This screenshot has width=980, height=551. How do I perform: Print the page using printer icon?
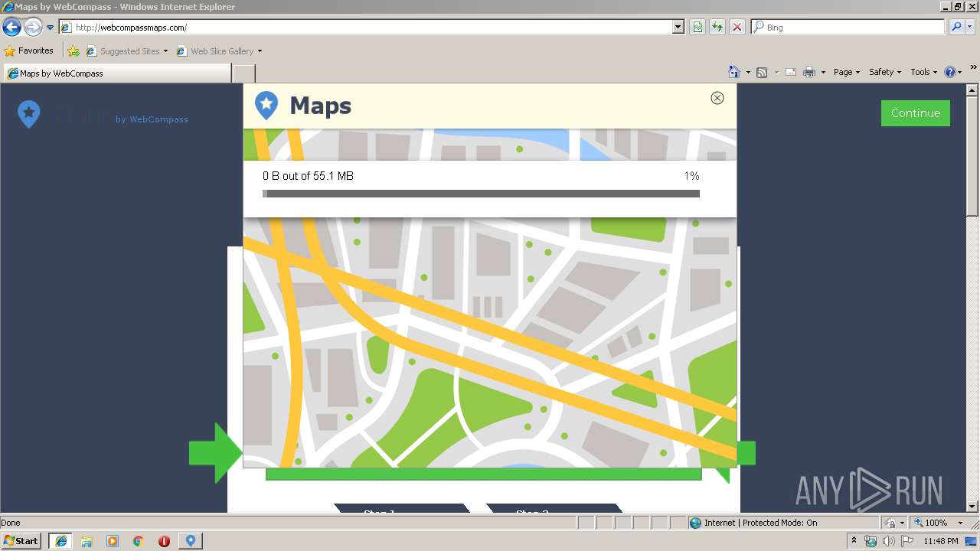click(x=809, y=72)
